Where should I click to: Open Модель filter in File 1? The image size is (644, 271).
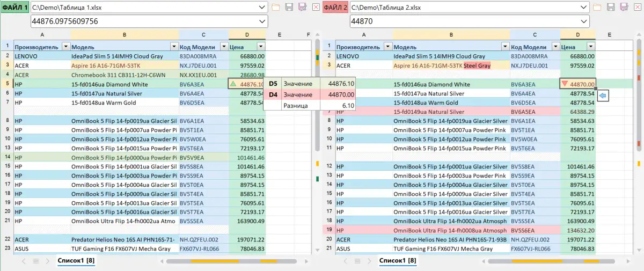coord(174,47)
